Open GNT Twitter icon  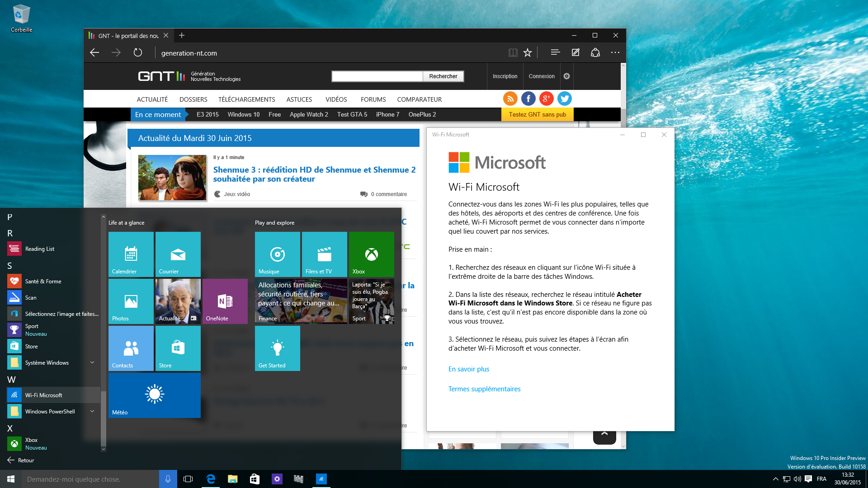[x=565, y=99]
